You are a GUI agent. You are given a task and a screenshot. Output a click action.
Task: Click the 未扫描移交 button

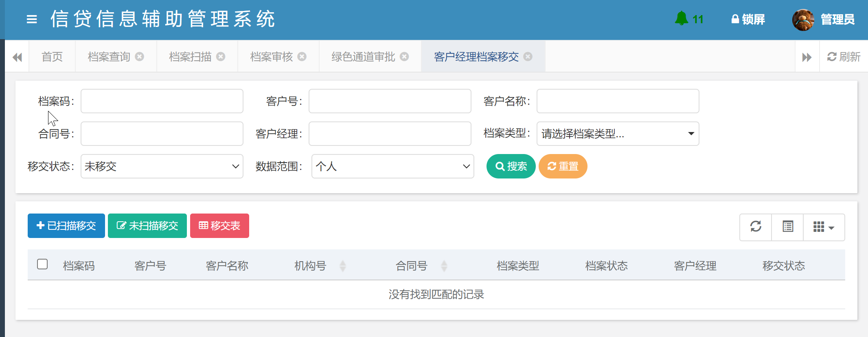tap(147, 226)
